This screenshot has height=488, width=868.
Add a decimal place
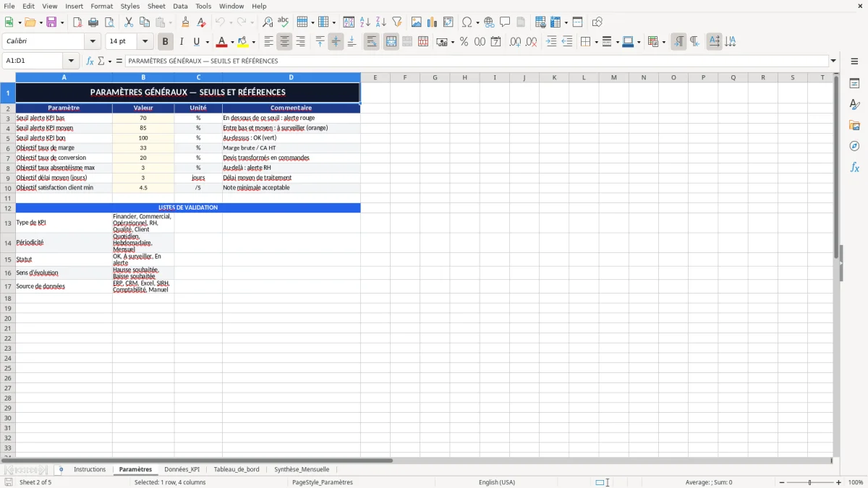515,42
